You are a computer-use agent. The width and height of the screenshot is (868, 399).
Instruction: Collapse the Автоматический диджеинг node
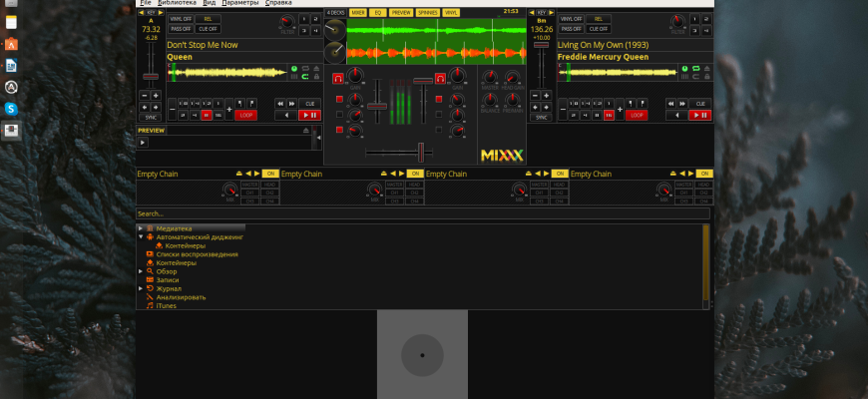pyautogui.click(x=141, y=237)
